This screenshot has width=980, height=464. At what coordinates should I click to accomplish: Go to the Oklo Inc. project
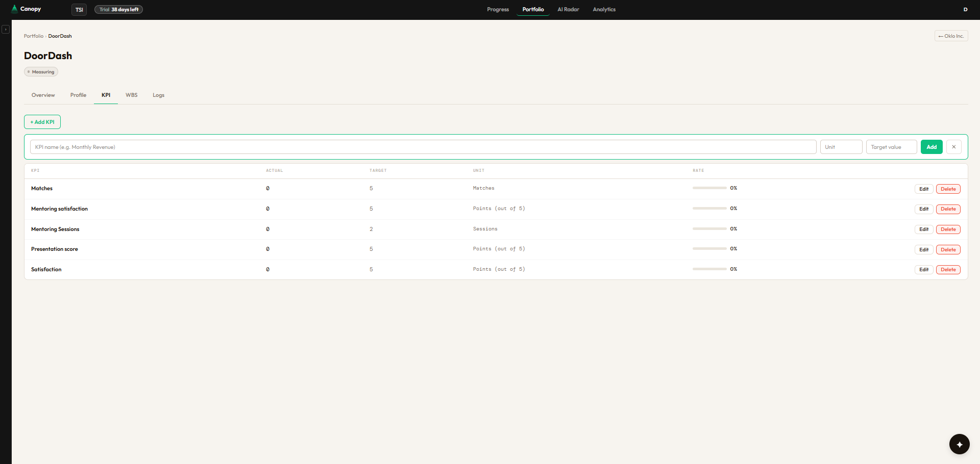tap(951, 36)
